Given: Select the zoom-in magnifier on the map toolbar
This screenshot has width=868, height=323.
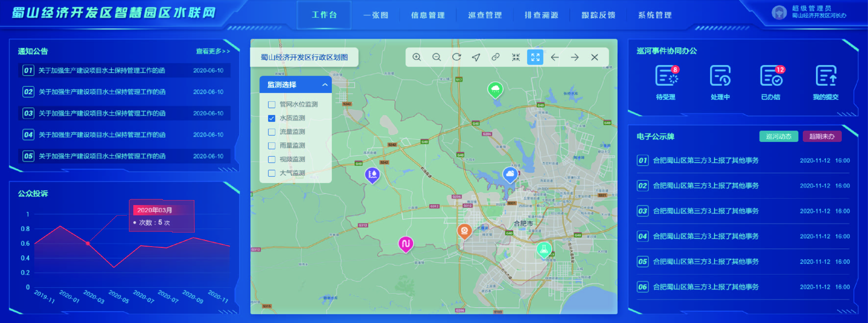Looking at the screenshot, I should [417, 57].
